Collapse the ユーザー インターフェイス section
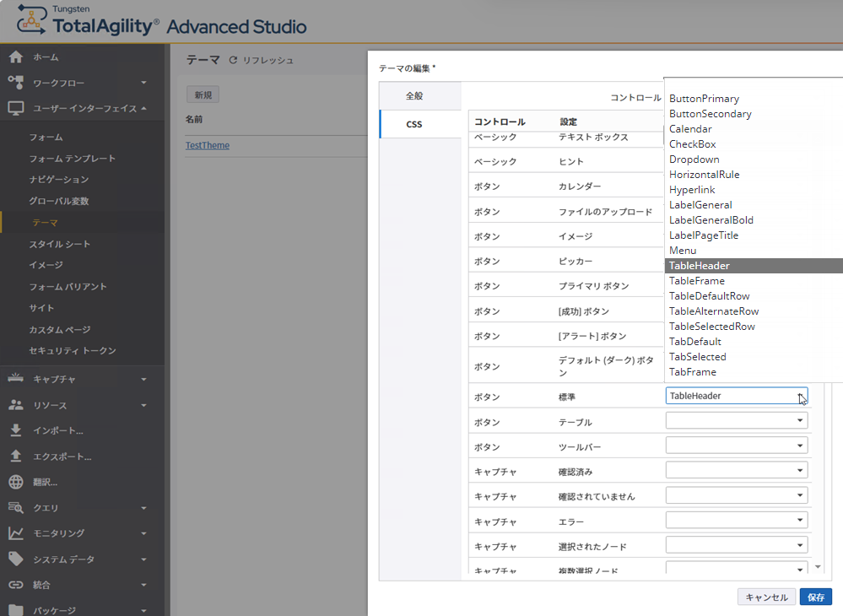Viewport: 843px width, 616px height. coord(144,108)
